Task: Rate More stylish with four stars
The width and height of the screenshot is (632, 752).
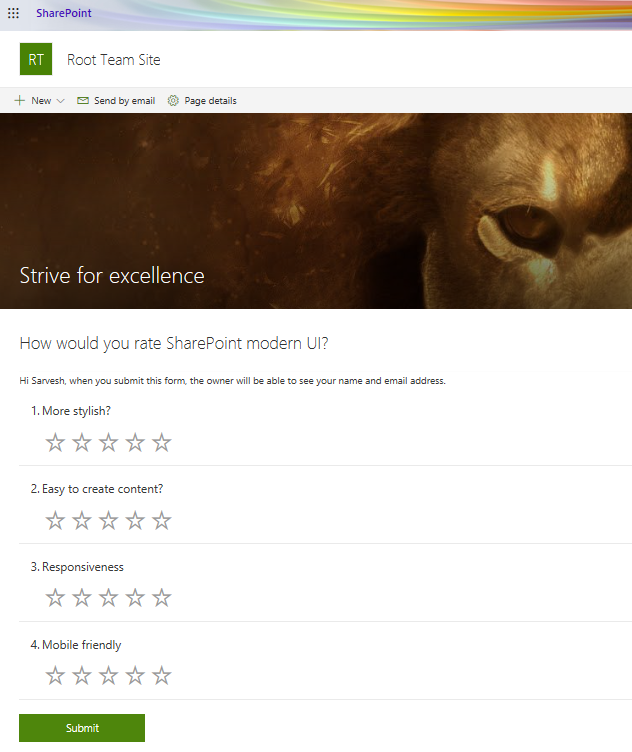Action: pyautogui.click(x=135, y=443)
